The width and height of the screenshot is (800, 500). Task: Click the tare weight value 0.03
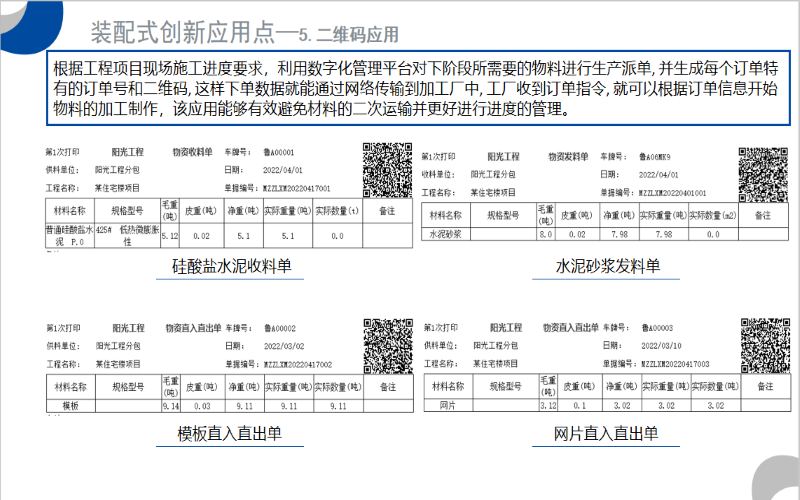pyautogui.click(x=202, y=406)
